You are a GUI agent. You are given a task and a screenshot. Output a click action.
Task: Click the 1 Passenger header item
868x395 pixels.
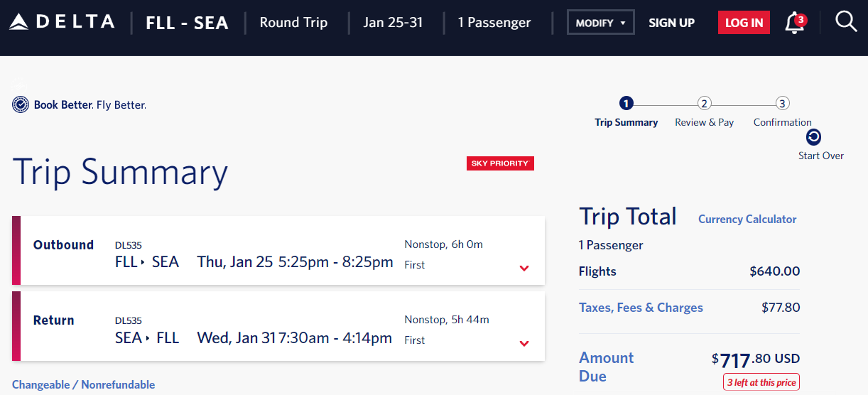point(494,23)
